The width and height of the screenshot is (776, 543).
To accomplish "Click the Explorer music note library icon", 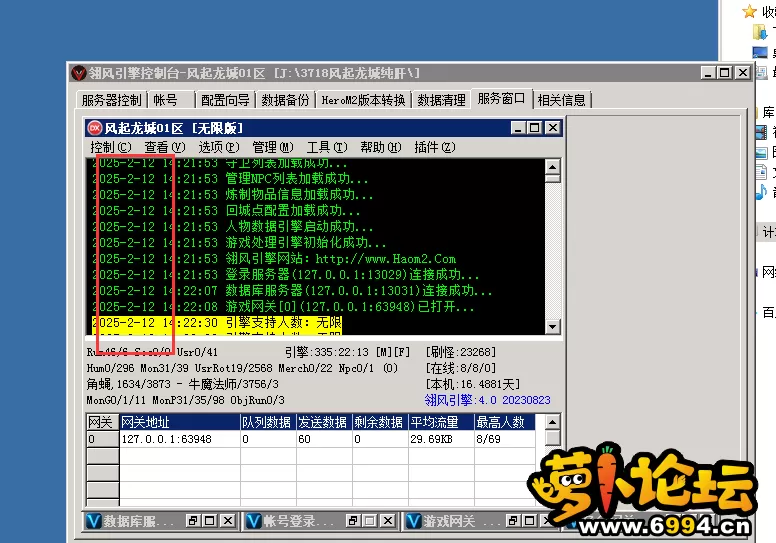I will tap(761, 192).
